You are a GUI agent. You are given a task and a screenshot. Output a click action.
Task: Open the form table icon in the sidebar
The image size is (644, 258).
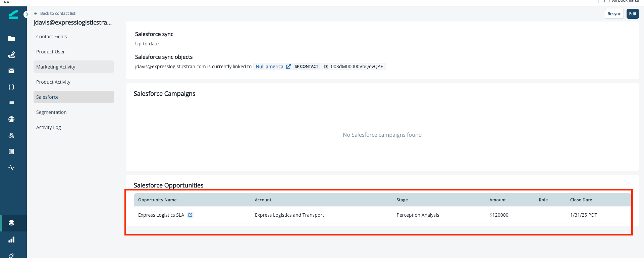tap(11, 152)
